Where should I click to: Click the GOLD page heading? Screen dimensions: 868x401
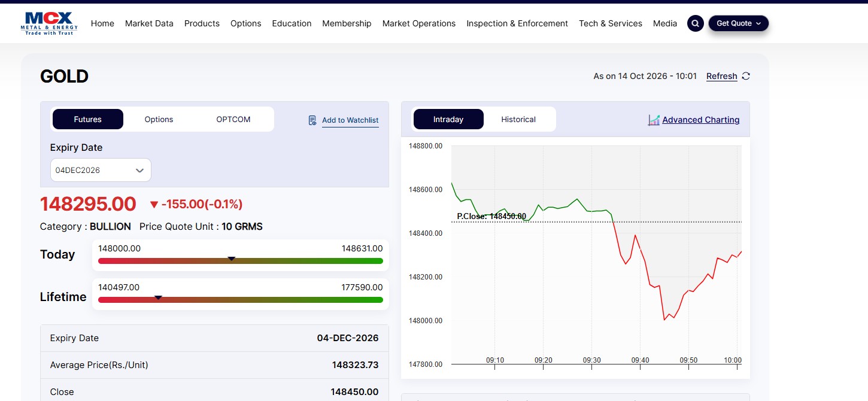64,76
